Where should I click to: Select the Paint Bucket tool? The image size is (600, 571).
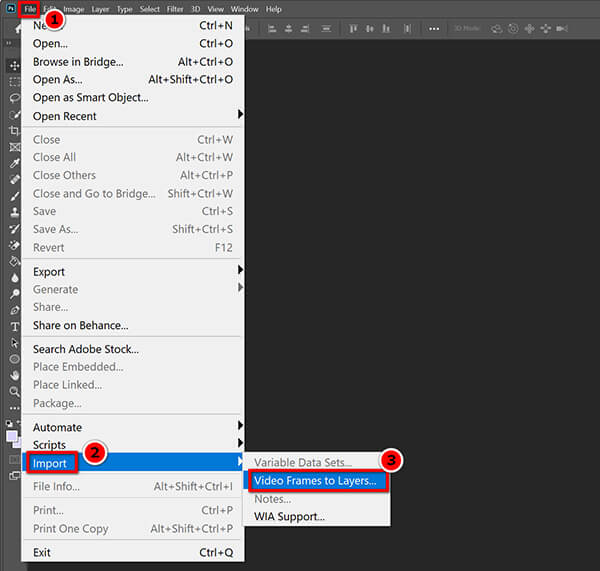(15, 261)
